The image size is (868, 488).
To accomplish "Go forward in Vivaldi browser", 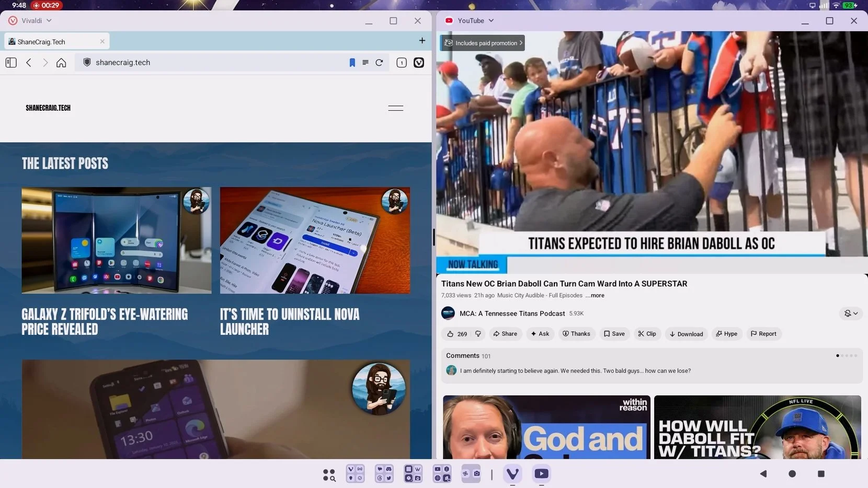I will click(x=45, y=63).
